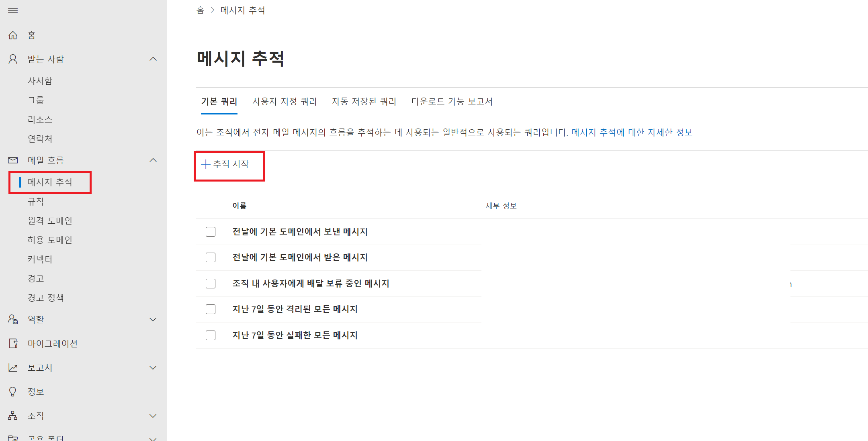The image size is (868, 441).
Task: Click the hamburger navigation menu icon
Action: tap(13, 10)
